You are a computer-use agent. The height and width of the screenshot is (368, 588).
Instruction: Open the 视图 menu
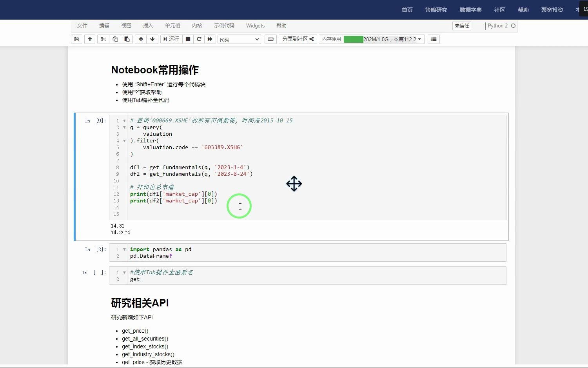126,26
